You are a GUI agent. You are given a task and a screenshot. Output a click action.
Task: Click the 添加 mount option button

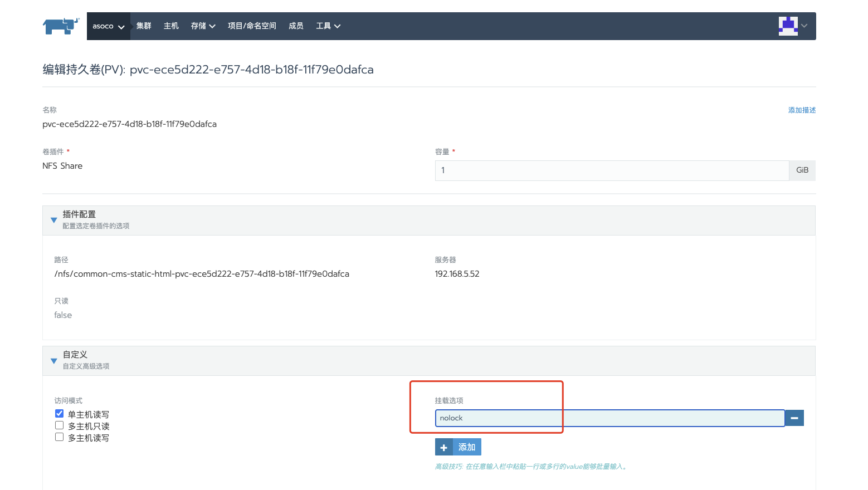pos(458,447)
